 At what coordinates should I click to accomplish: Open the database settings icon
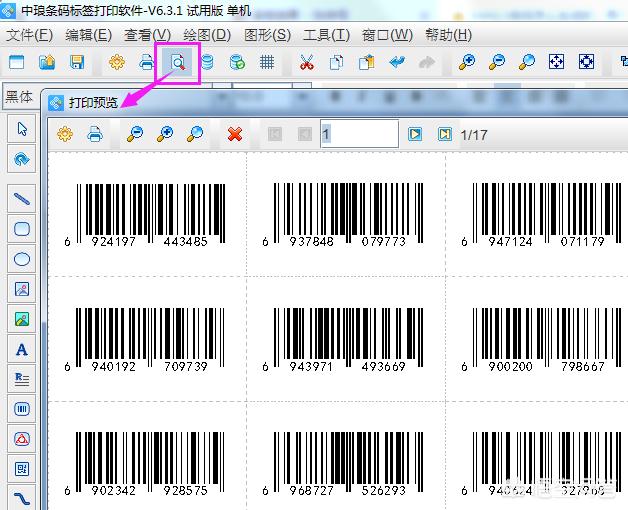[x=207, y=62]
